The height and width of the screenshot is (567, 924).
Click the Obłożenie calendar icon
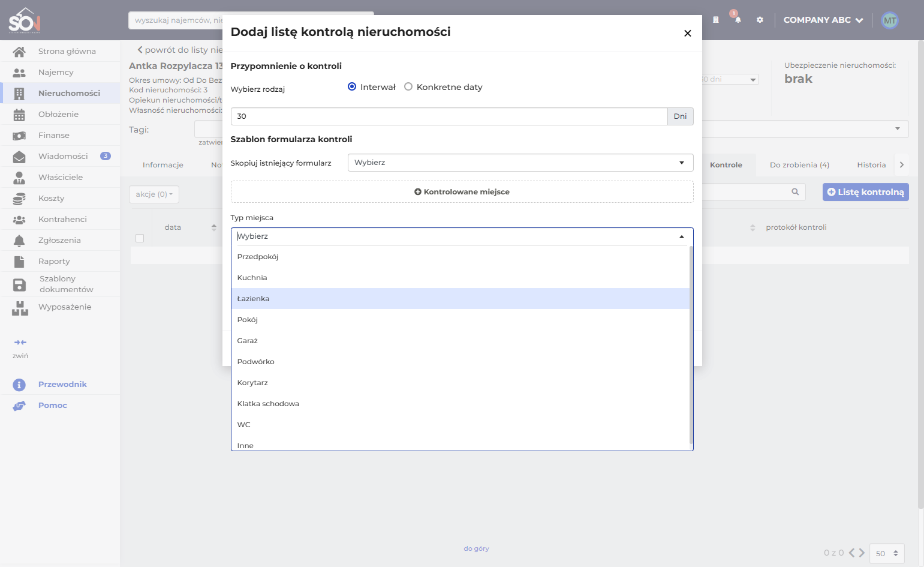[x=19, y=115]
